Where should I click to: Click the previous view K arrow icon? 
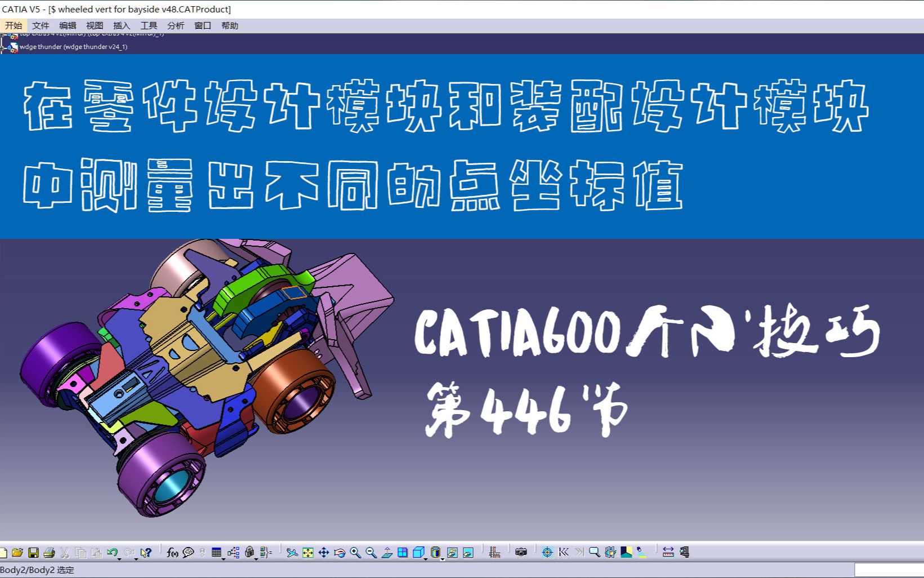coord(563,553)
